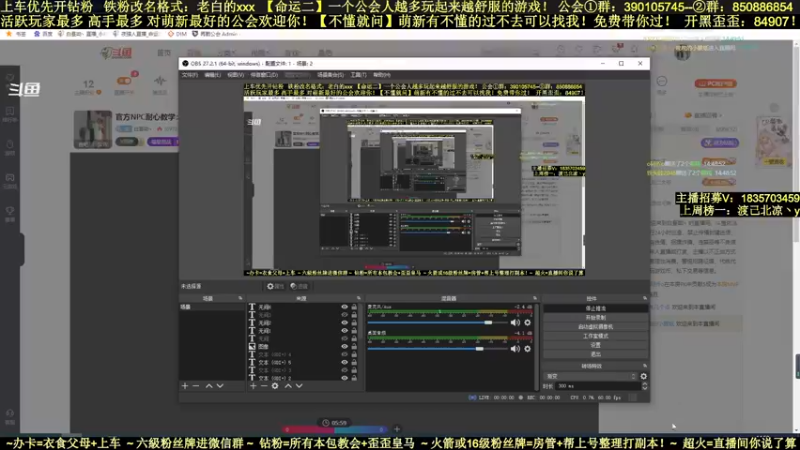Toggle lock of topmost source row
The height and width of the screenshot is (450, 800).
coord(354,307)
